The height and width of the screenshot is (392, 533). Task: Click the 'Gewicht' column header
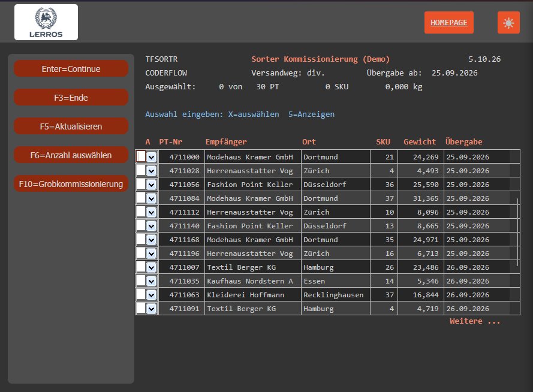click(420, 142)
